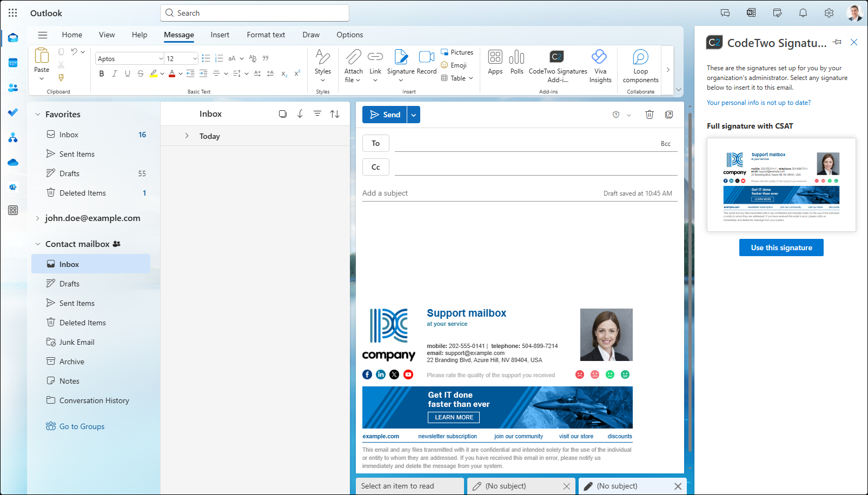The image size is (868, 495).
Task: Open 'Your personal info is not up to date?' link
Action: 758,102
